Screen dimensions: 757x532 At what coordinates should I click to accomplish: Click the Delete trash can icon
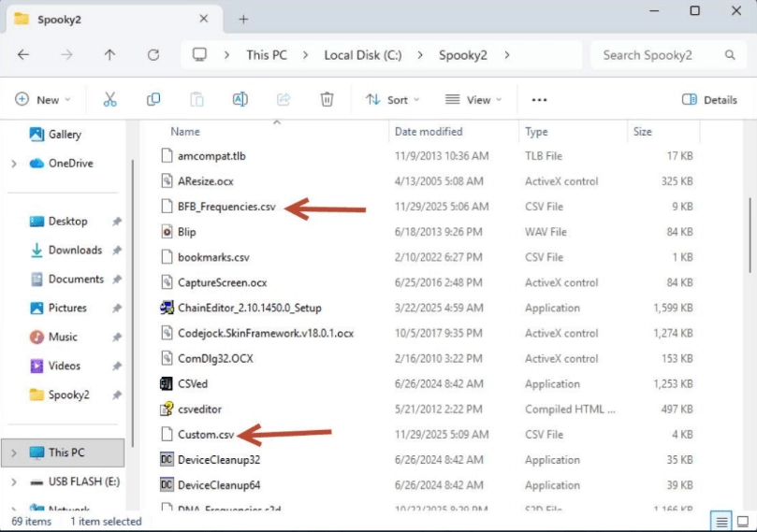click(327, 99)
